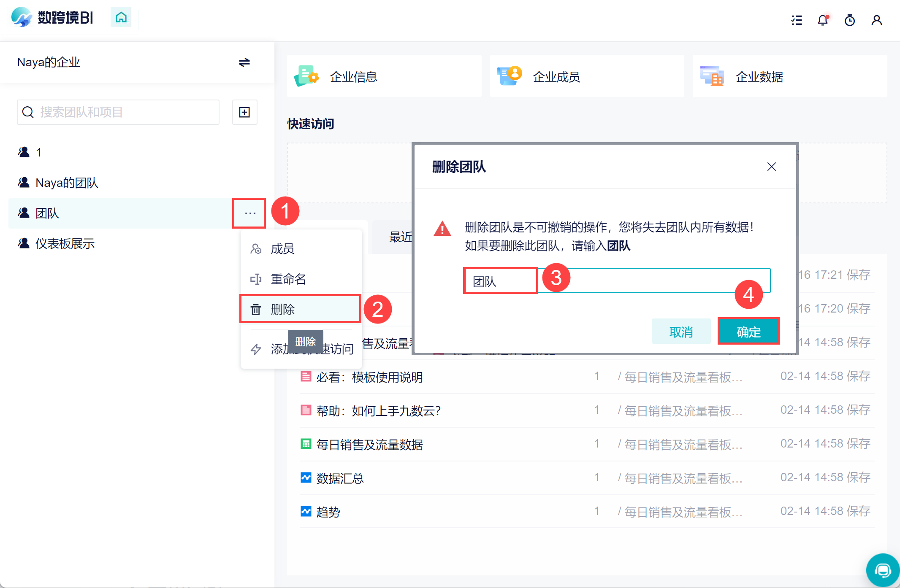Close the 删除团队 dialog
The width and height of the screenshot is (900, 588).
[x=771, y=167]
